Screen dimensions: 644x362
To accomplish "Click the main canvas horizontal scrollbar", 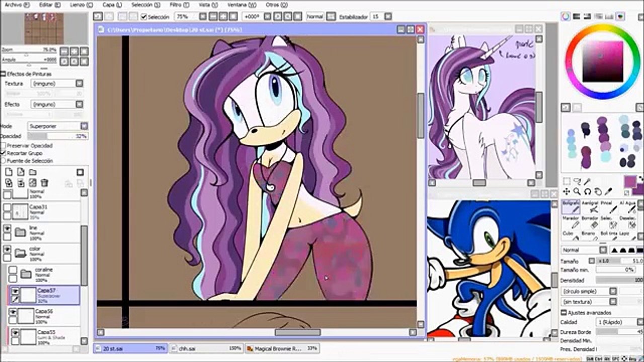I will coord(297,332).
